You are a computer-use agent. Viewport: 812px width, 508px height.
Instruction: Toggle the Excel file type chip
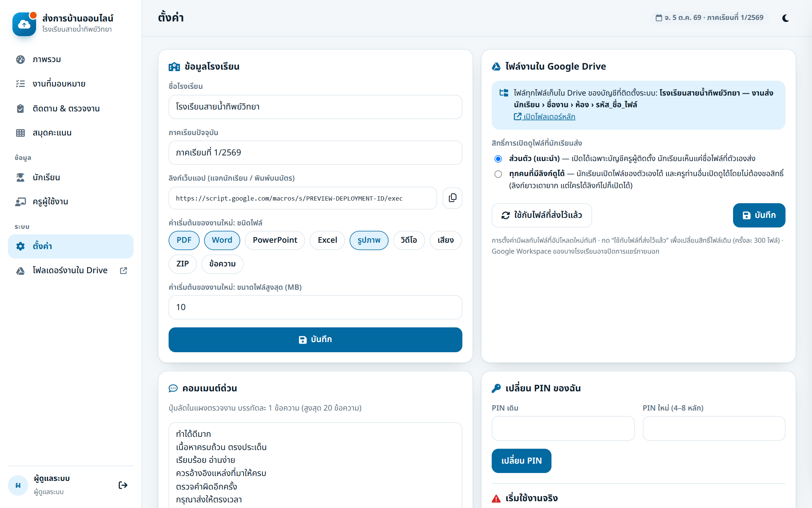[x=327, y=240]
